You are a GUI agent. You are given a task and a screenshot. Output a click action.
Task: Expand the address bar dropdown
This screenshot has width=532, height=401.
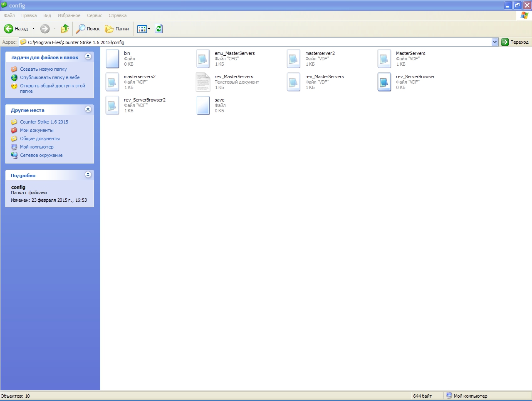[x=495, y=42]
